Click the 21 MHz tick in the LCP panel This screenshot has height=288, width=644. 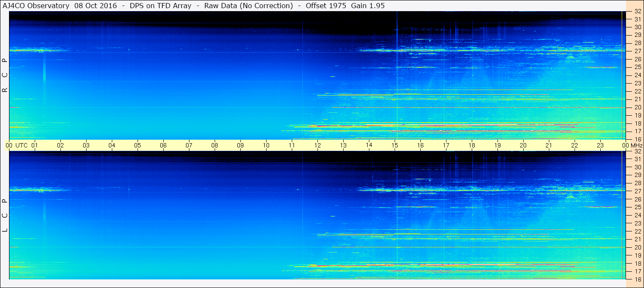click(638, 239)
